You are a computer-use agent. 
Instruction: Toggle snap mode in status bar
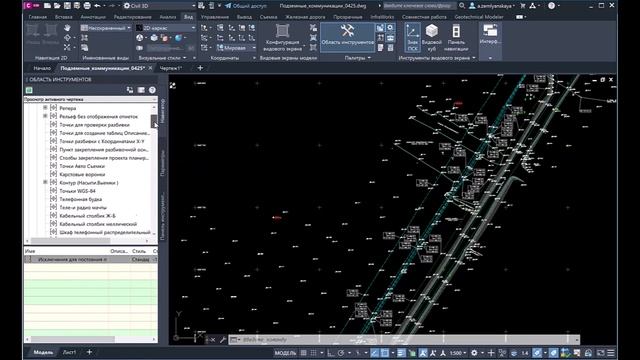pyautogui.click(x=313, y=353)
